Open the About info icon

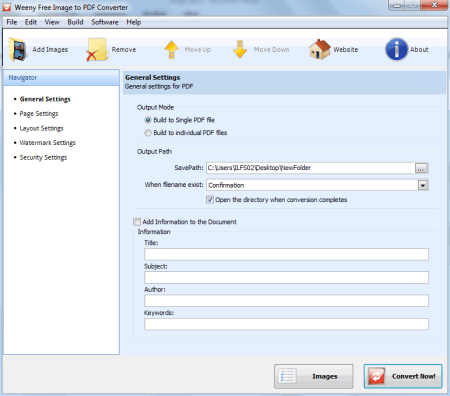click(396, 49)
